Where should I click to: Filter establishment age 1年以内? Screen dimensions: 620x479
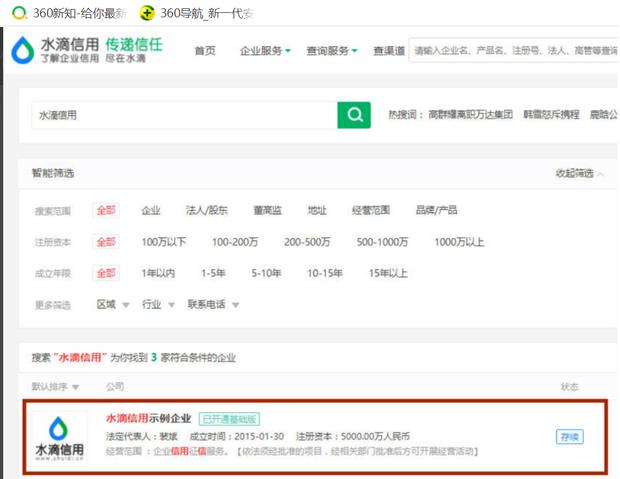click(158, 273)
